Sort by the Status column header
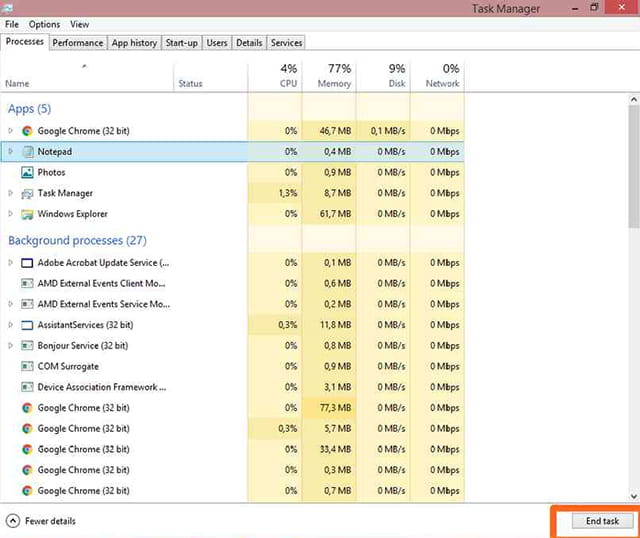Screen dimensions: 640x538 (211, 76)
